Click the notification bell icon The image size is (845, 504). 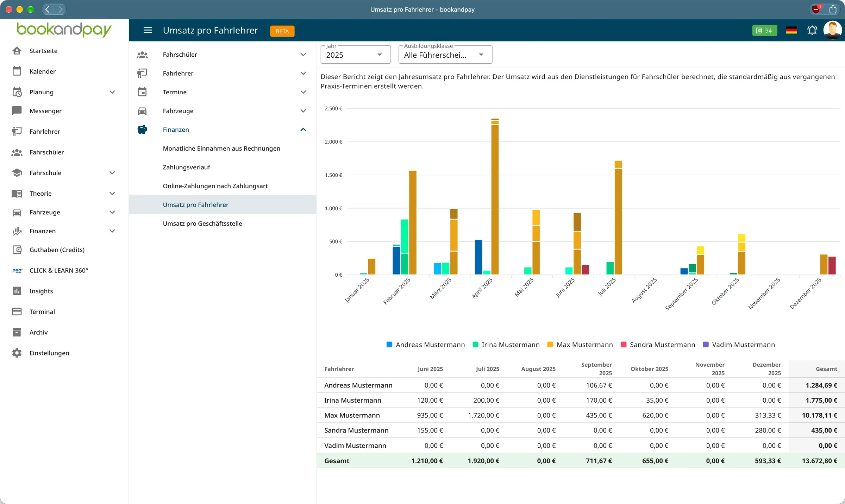pos(812,30)
